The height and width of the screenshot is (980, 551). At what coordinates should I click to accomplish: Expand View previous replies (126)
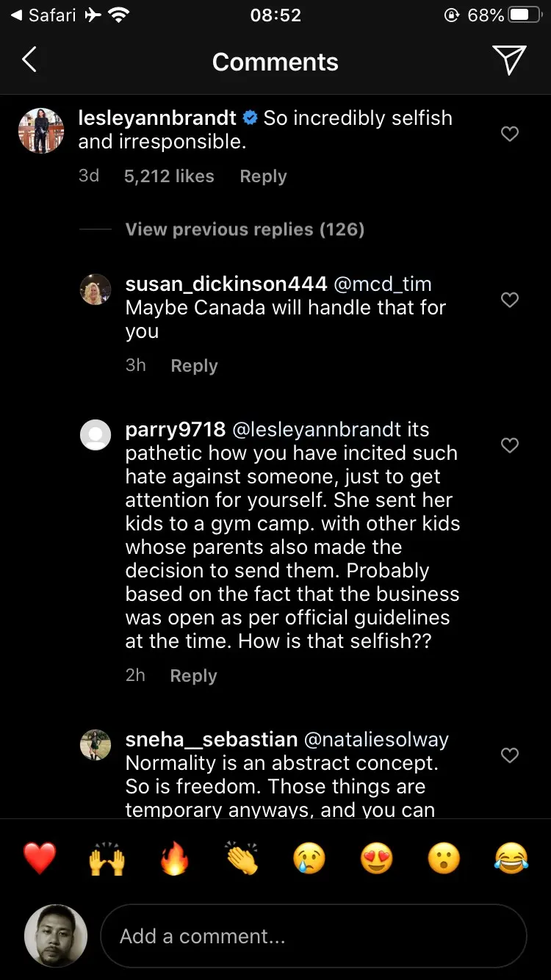(245, 229)
